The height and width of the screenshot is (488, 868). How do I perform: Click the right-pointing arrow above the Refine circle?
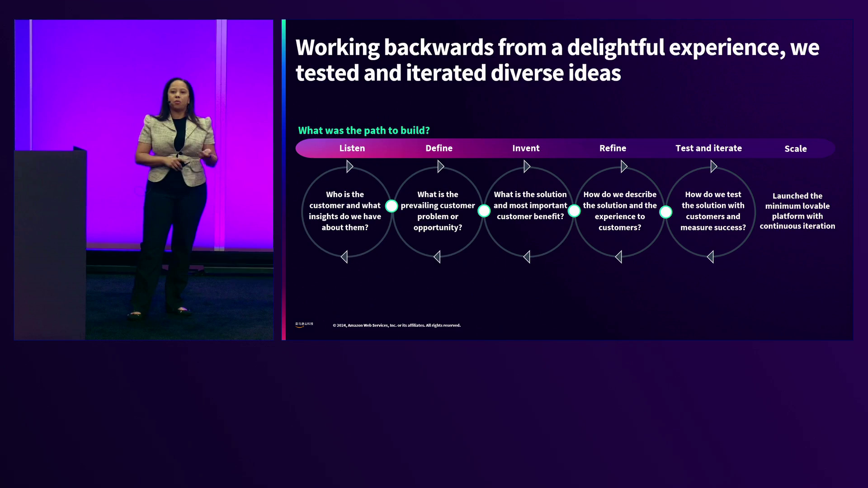pyautogui.click(x=624, y=166)
